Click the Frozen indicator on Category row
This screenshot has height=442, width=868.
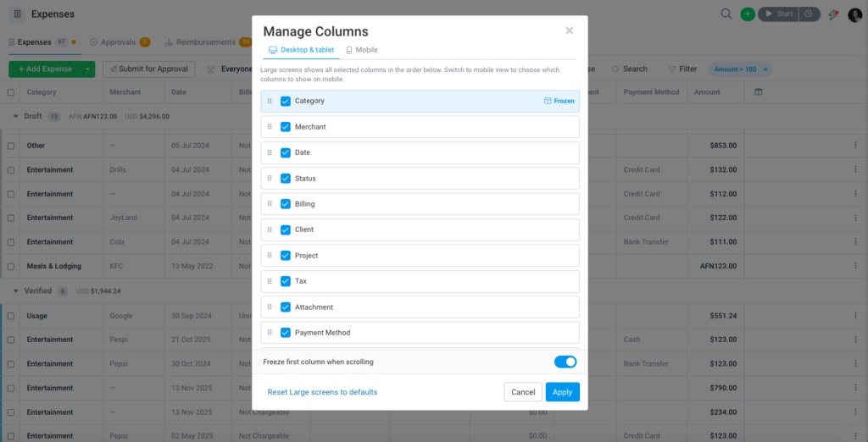559,102
